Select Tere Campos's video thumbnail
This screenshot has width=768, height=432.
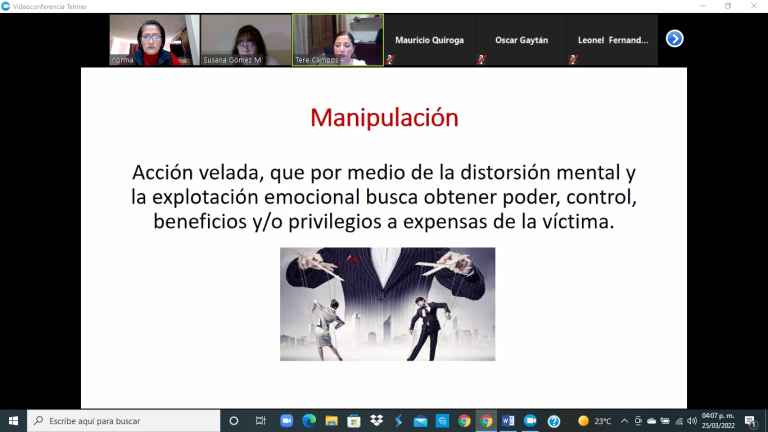click(x=337, y=40)
